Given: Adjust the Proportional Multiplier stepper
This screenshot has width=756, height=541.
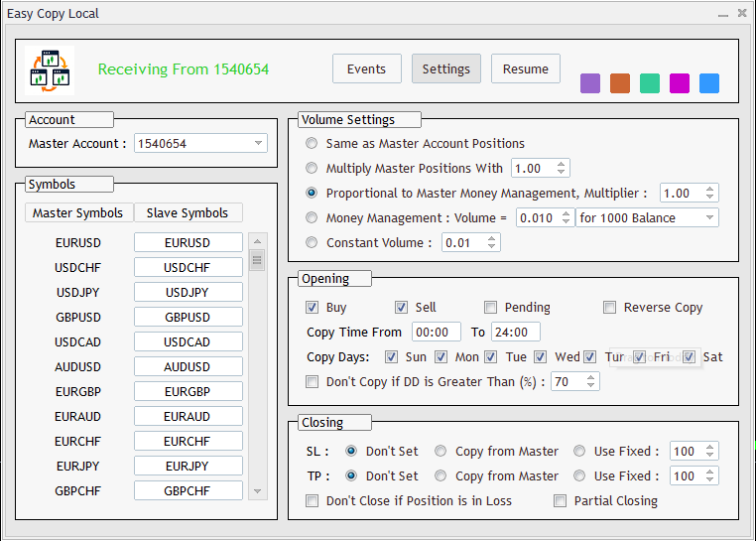Looking at the screenshot, I should [709, 193].
